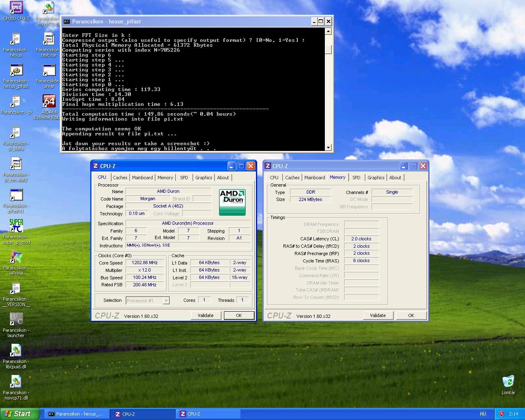Image resolution: width=525 pixels, height=420 pixels.
Task: Expand the Processor #1 selection dropdown
Action: click(166, 301)
